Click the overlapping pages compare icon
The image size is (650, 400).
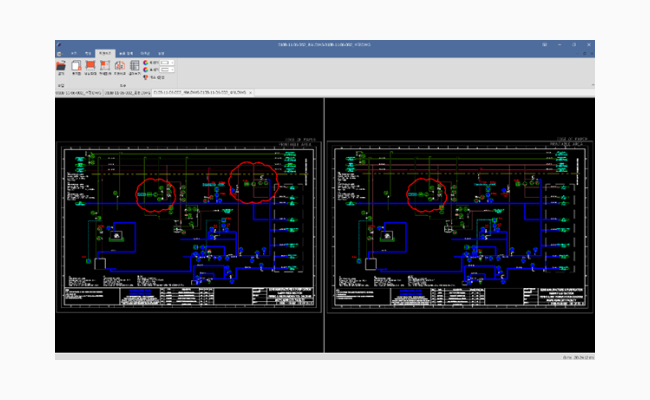click(120, 65)
